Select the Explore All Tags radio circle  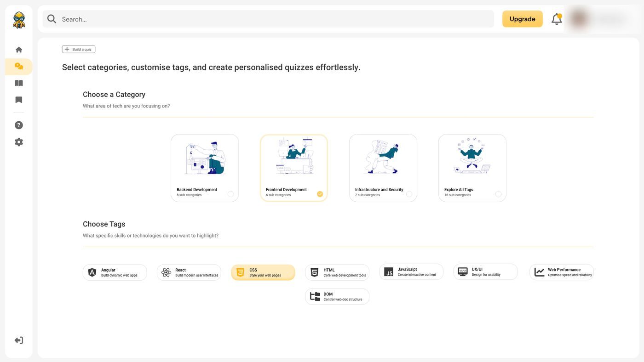(x=498, y=194)
